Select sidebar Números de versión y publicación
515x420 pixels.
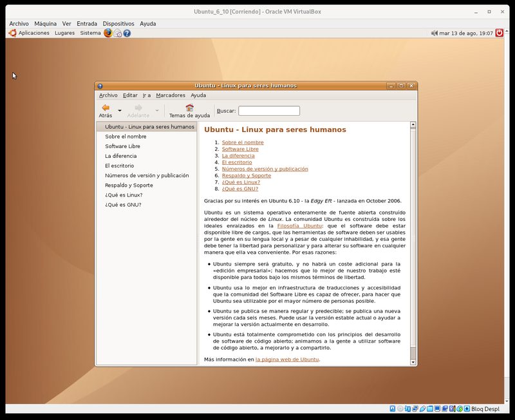[147, 175]
